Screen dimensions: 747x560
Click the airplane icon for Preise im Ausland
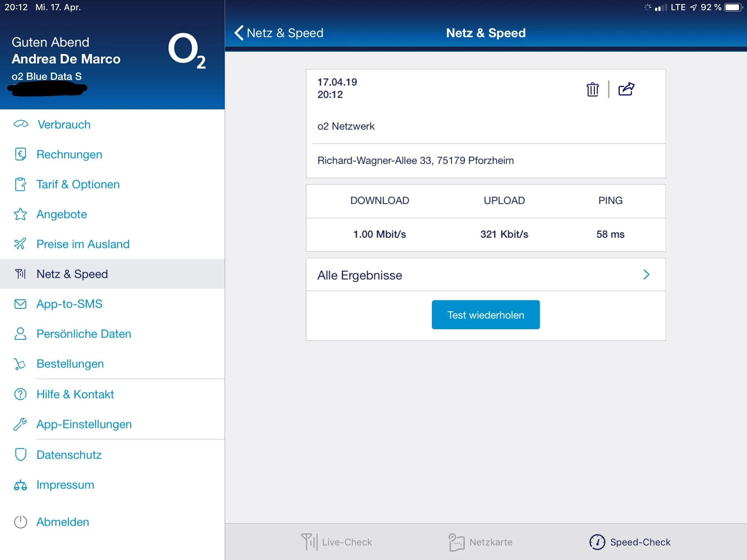20,244
